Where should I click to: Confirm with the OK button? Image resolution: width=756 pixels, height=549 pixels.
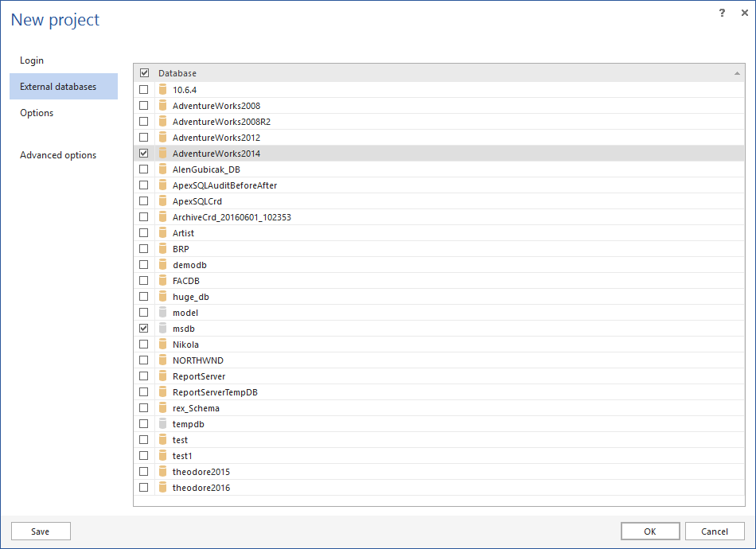click(650, 531)
